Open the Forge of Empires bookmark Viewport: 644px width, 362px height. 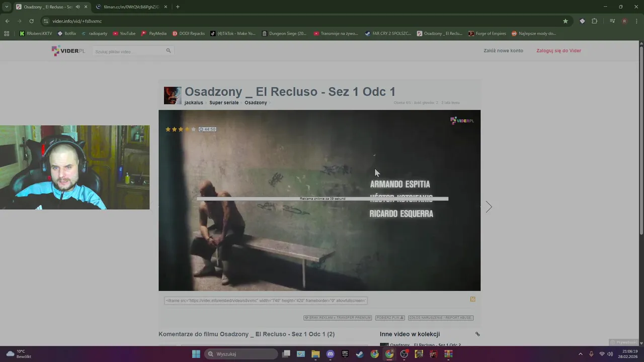click(487, 34)
